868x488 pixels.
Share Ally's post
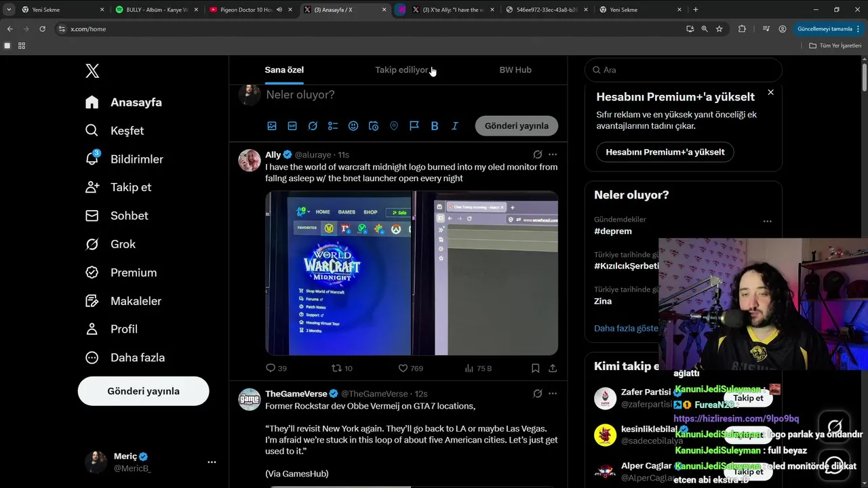(553, 368)
